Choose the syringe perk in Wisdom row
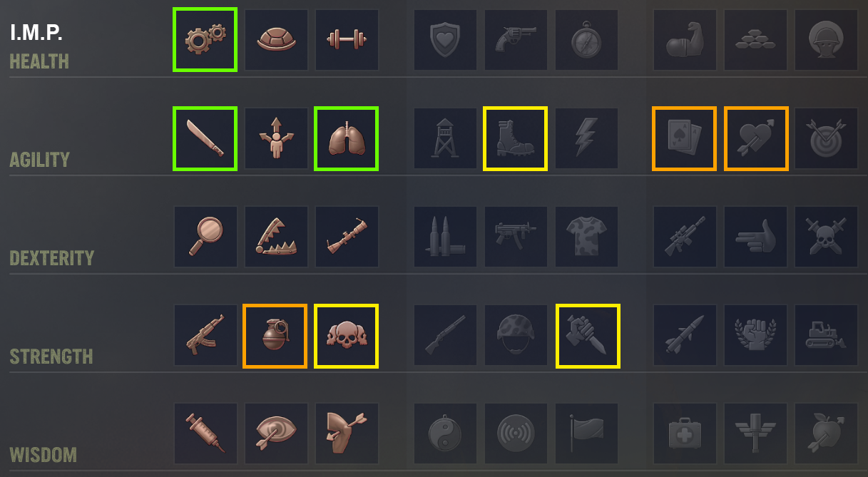The height and width of the screenshot is (477, 868). coord(205,434)
